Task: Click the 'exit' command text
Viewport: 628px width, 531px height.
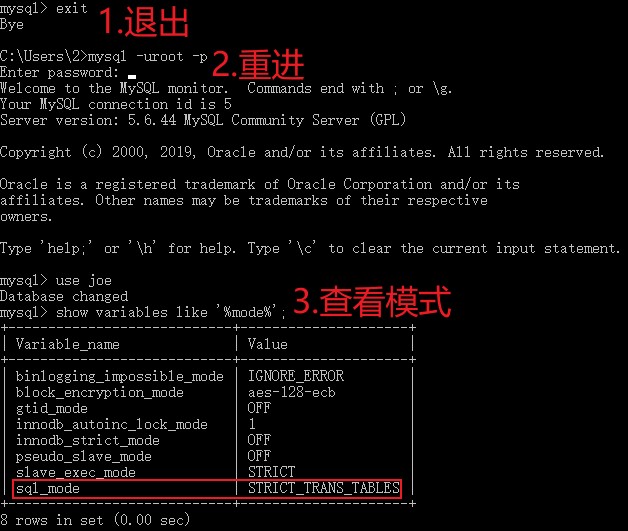Action: (x=71, y=8)
